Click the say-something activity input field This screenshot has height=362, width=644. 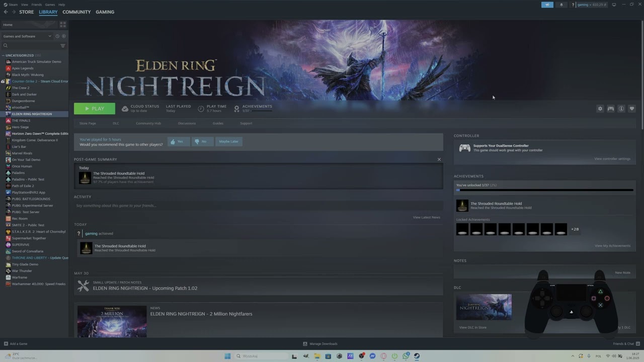tap(259, 206)
